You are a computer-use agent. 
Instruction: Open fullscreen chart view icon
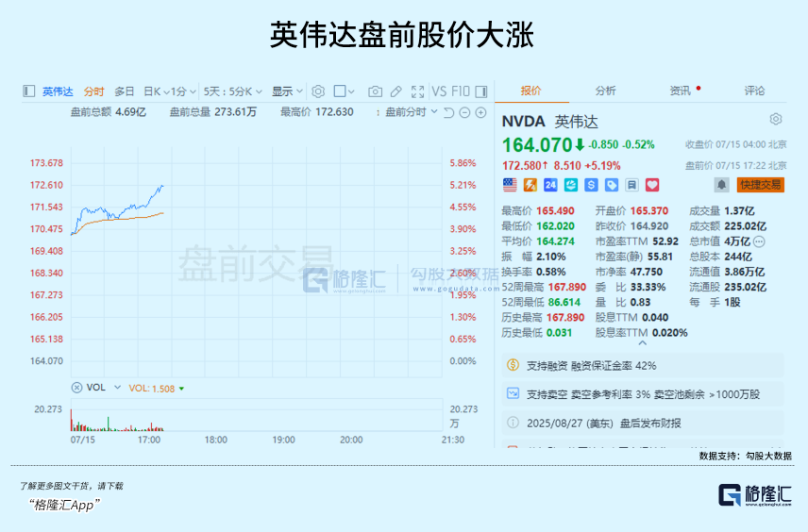416,91
